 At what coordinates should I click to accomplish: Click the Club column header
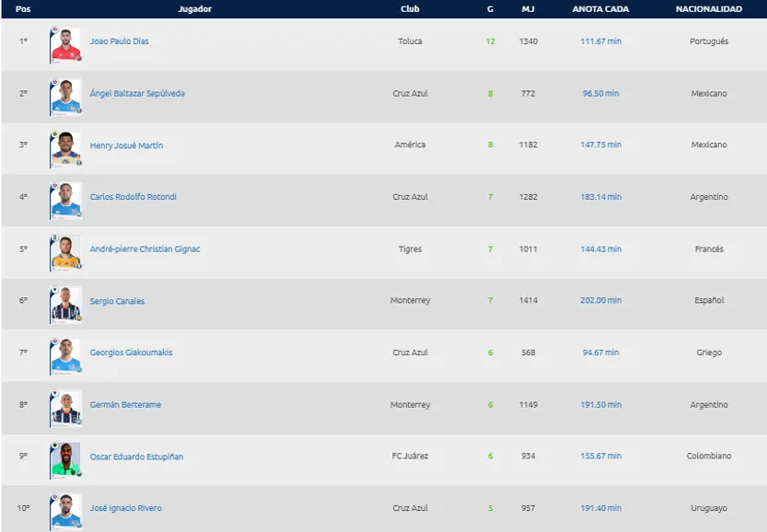(410, 9)
